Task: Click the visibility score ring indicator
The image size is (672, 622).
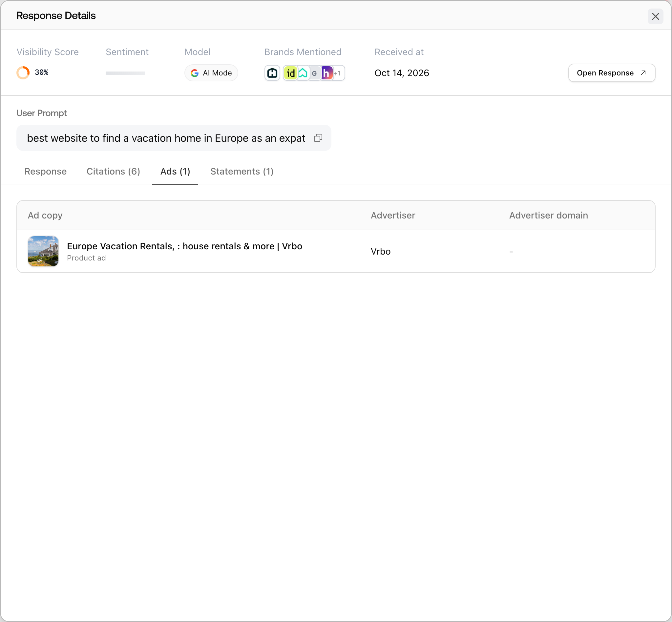Action: [23, 73]
